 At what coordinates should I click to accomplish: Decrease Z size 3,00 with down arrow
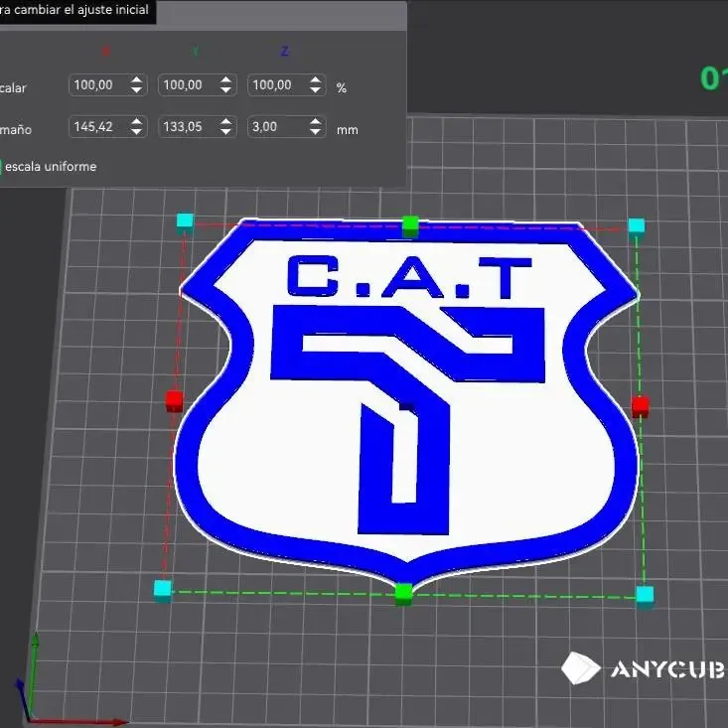coord(316,132)
